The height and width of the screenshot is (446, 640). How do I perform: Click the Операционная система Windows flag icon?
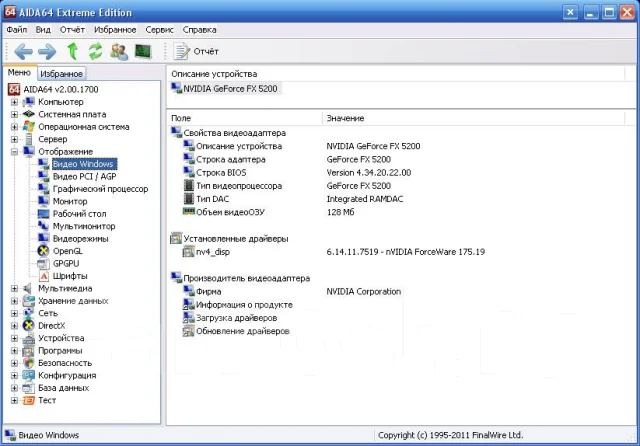click(29, 126)
